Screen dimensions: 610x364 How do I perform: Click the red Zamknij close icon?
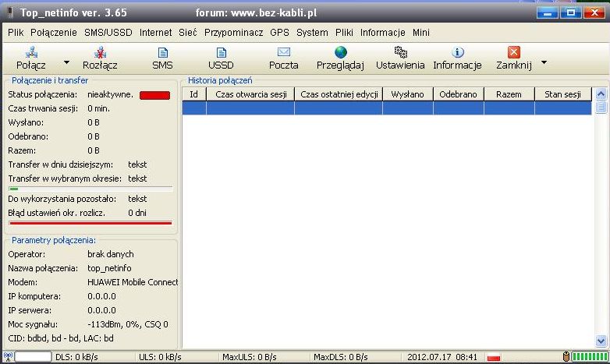(513, 52)
